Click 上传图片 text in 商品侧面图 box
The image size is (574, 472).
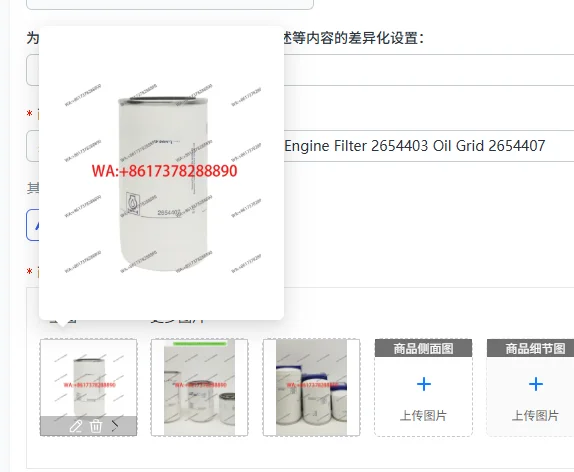(423, 416)
